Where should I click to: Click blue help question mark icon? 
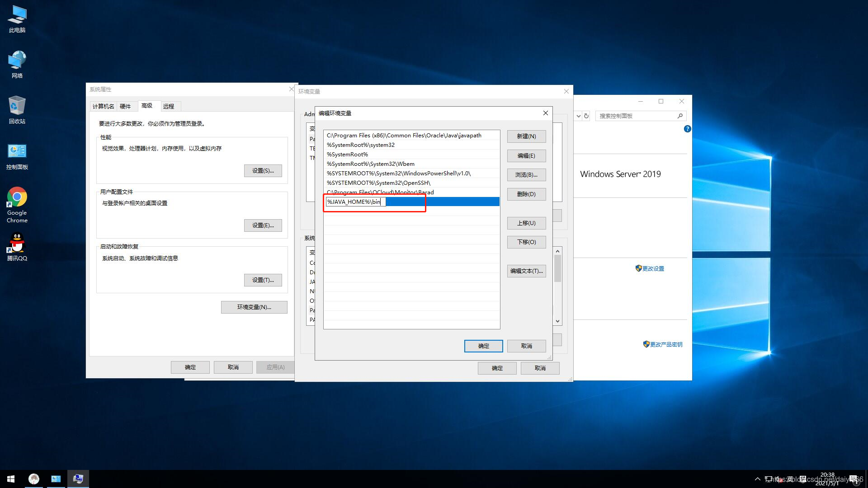pyautogui.click(x=687, y=129)
